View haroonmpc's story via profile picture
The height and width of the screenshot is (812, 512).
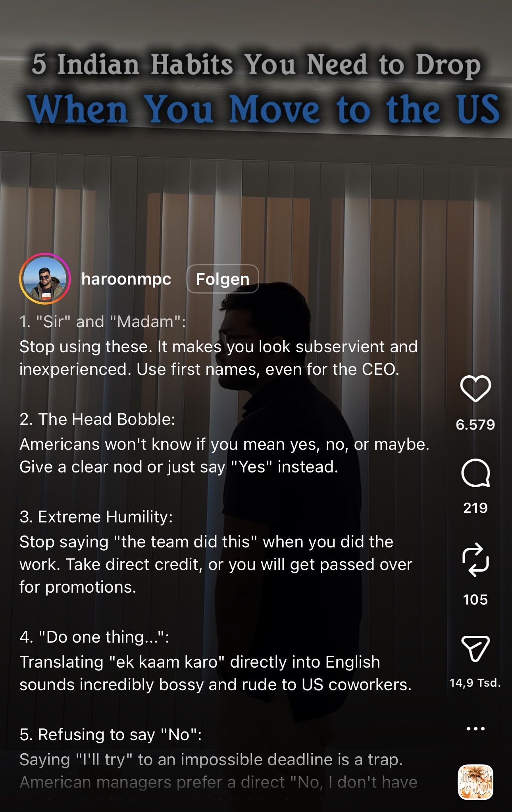[45, 278]
